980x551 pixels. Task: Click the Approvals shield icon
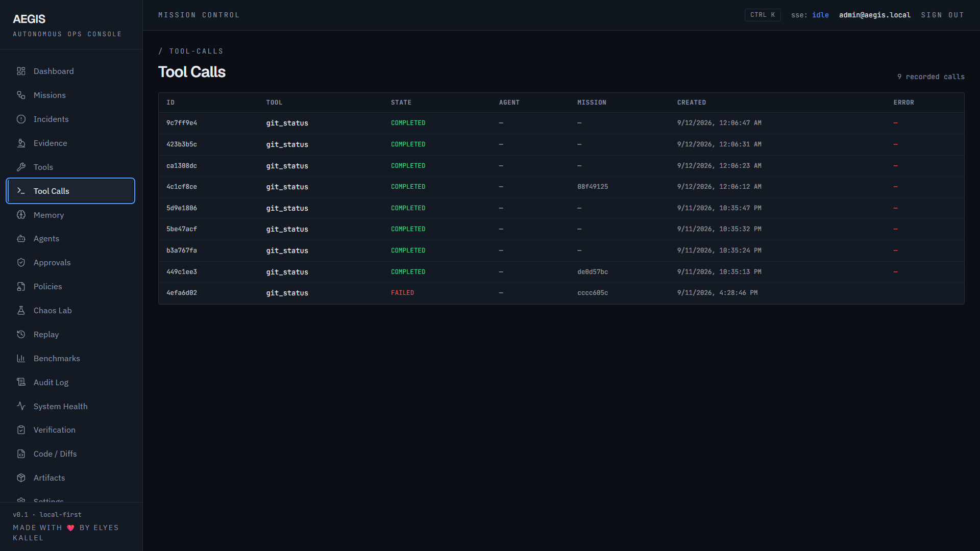point(21,263)
